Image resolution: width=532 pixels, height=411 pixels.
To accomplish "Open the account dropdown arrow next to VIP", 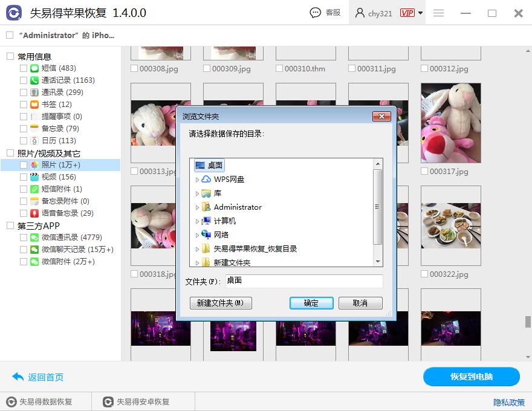I will [x=420, y=13].
